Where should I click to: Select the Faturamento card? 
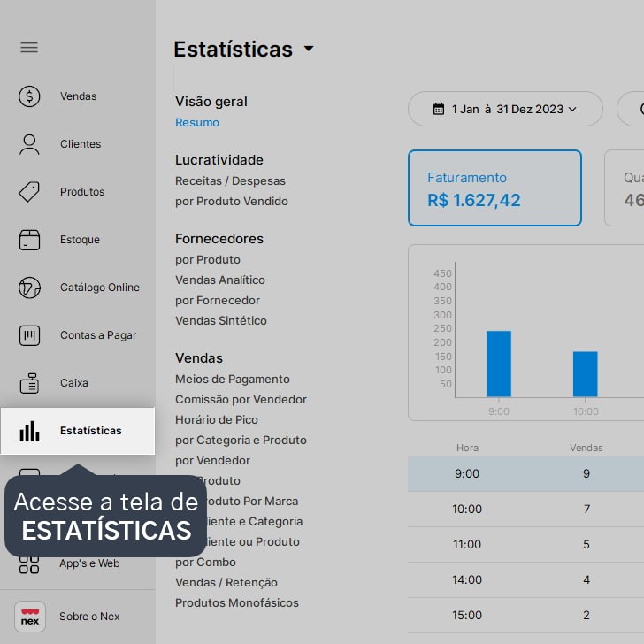click(494, 188)
